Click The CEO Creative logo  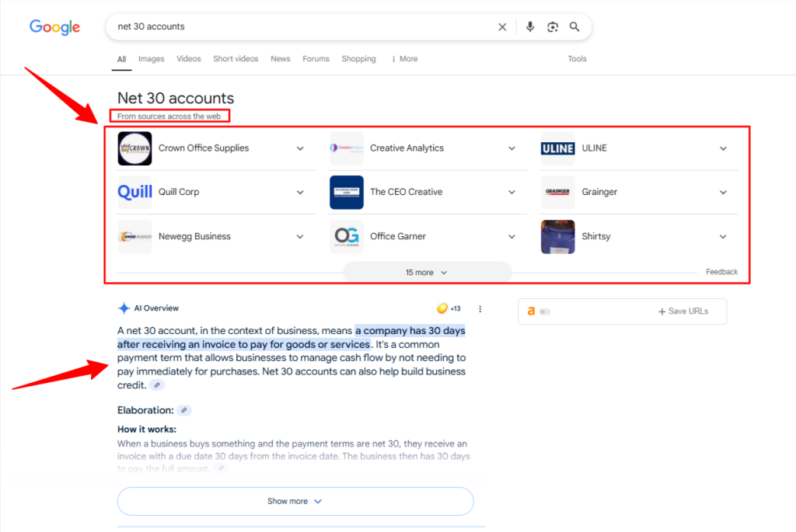346,192
